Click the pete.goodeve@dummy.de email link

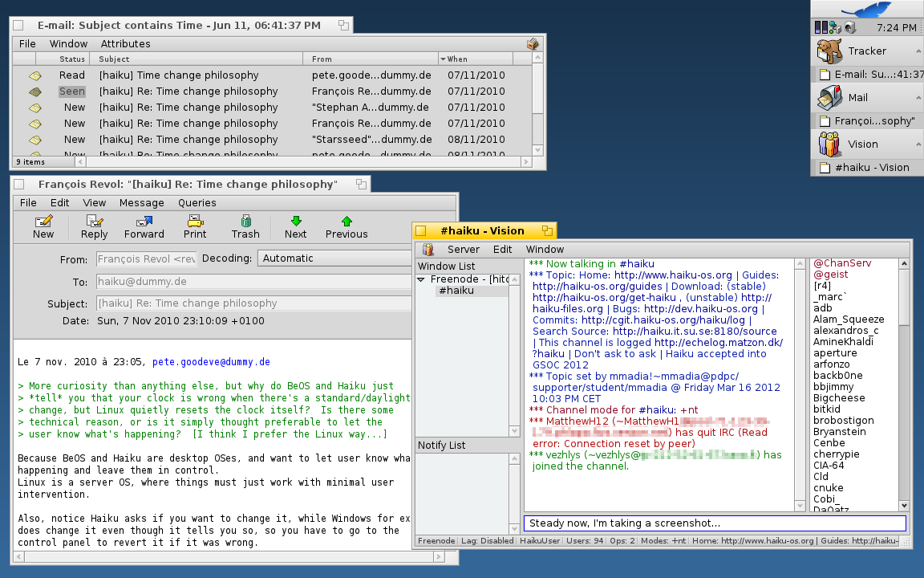[x=211, y=362]
